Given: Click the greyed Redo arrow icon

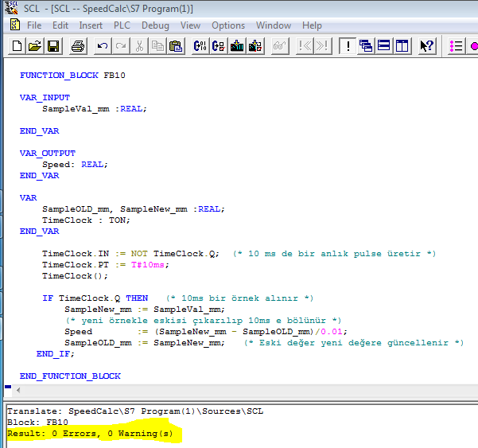Looking at the screenshot, I should pyautogui.click(x=121, y=46).
